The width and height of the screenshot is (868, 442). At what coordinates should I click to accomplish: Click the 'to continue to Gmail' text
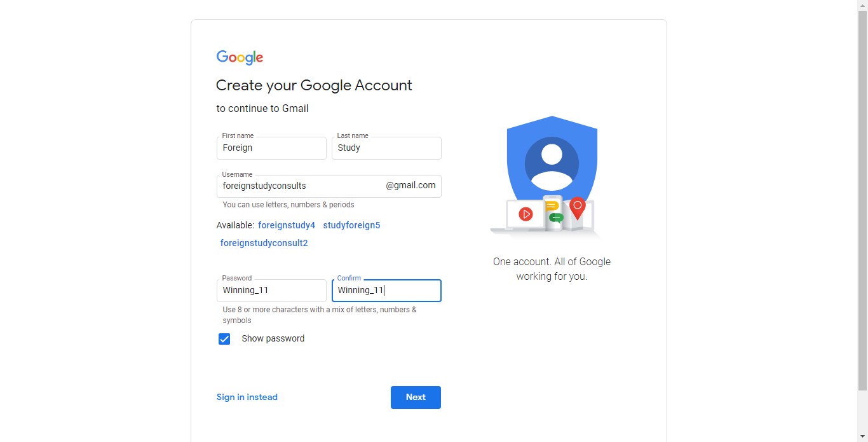tap(262, 109)
